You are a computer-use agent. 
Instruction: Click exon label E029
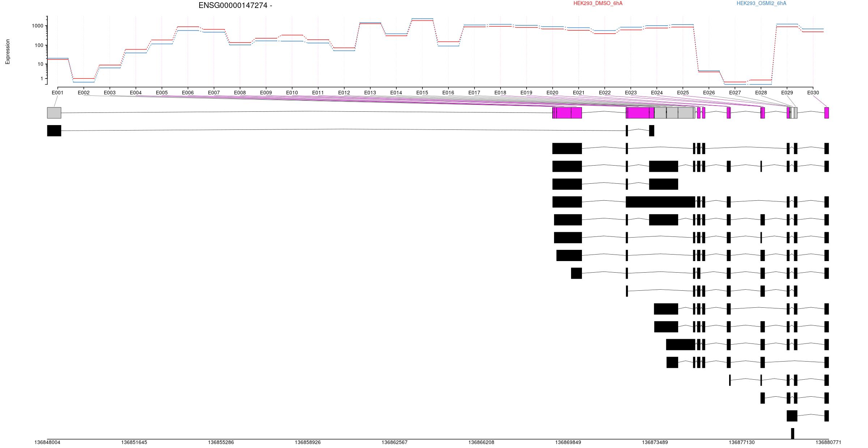(787, 93)
